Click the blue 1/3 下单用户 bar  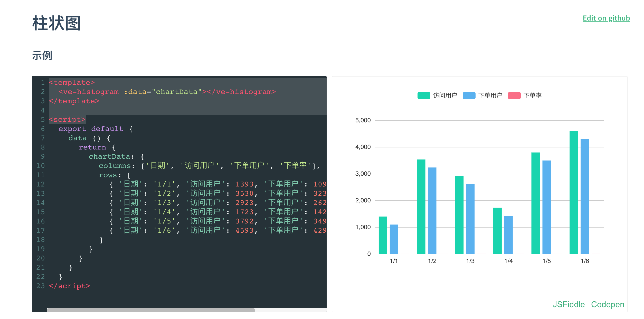coord(470,219)
